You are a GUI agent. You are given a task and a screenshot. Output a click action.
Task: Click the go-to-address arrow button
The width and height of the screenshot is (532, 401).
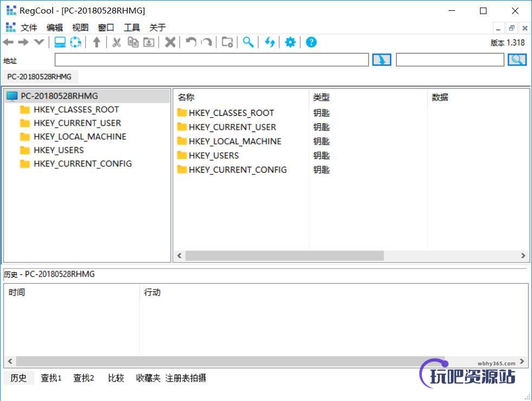[382, 60]
